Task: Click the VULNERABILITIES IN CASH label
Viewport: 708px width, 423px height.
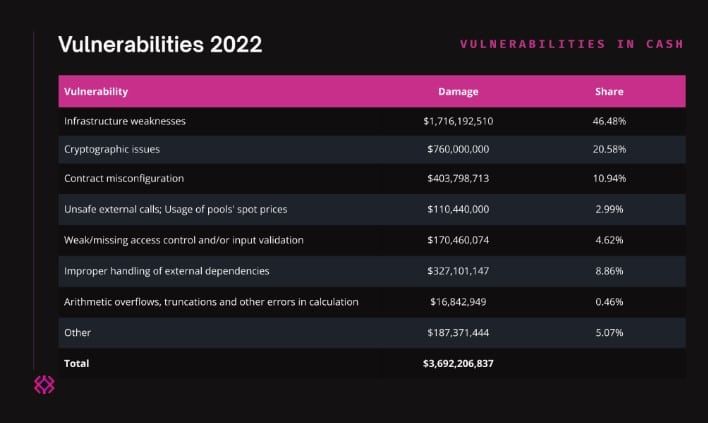Action: 572,44
